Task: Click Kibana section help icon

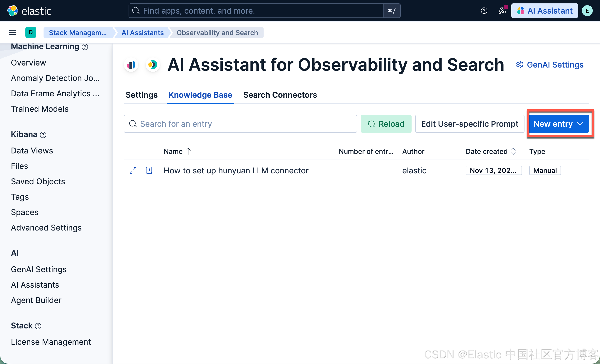Action: [43, 135]
